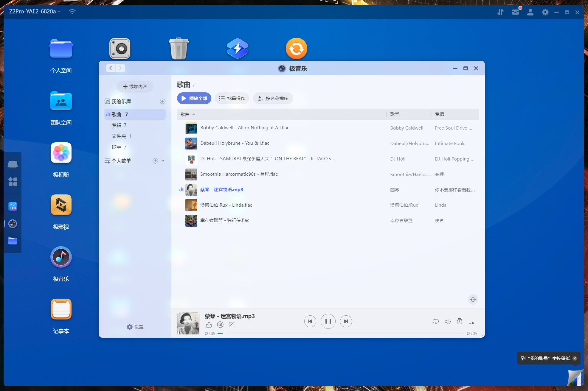Image resolution: width=588 pixels, height=391 pixels.
Task: Go to the previous track
Action: click(x=310, y=321)
